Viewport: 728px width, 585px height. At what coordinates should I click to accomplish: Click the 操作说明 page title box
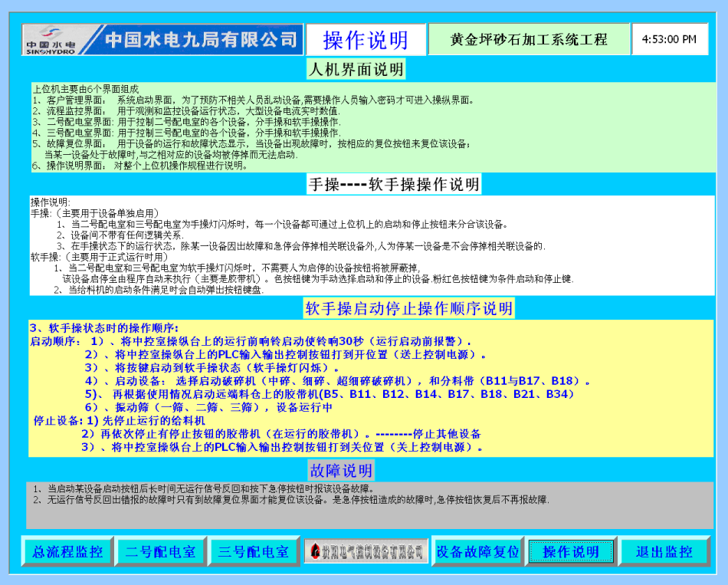click(x=366, y=39)
